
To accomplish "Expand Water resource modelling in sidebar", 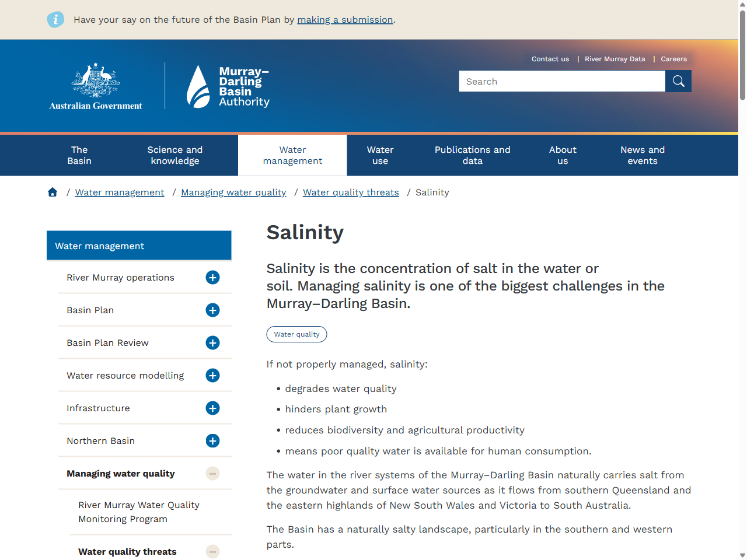I will [x=212, y=375].
